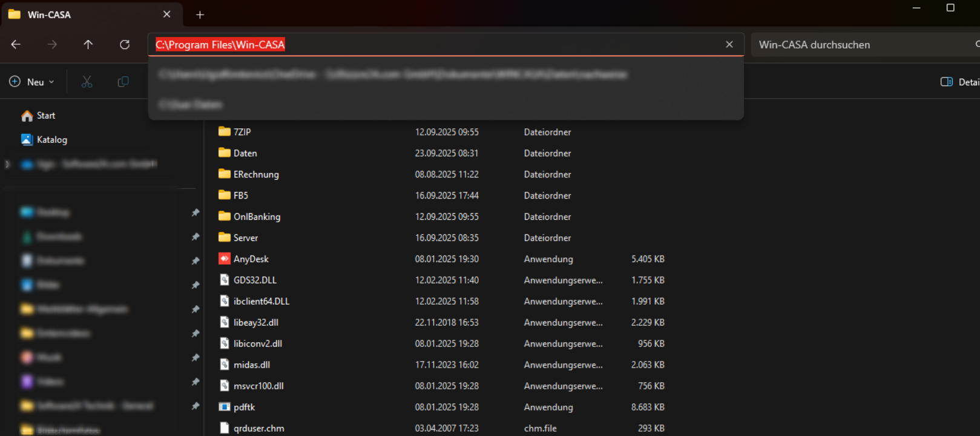Screen dimensions: 980x436
Task: Expand the blurred OneDrive tree node
Action: [x=8, y=164]
